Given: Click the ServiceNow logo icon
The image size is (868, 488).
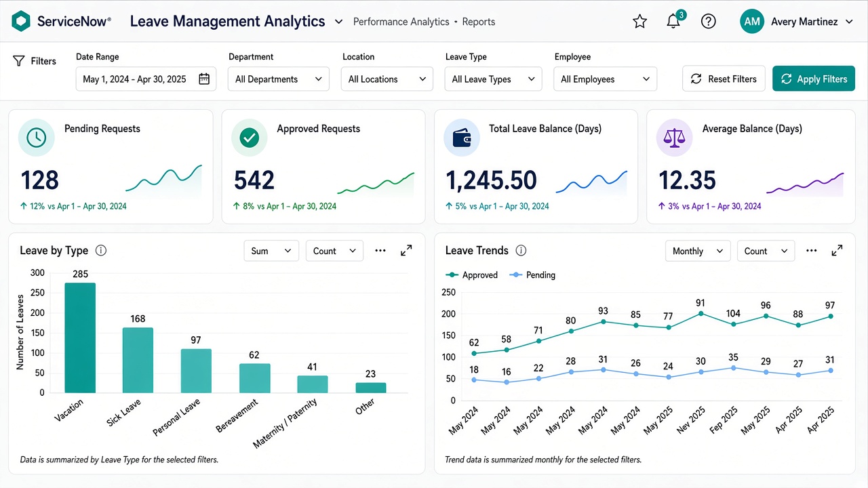Looking at the screenshot, I should (x=22, y=21).
